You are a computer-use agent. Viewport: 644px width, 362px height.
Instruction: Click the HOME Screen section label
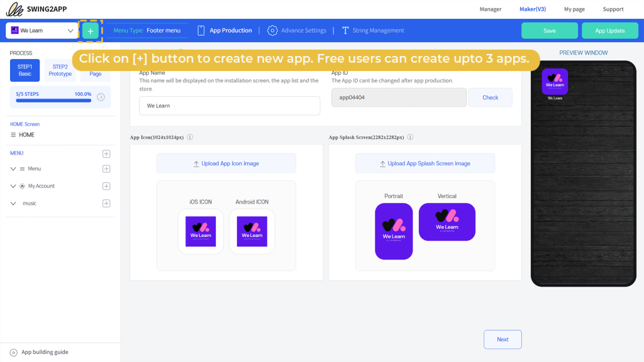coord(25,124)
